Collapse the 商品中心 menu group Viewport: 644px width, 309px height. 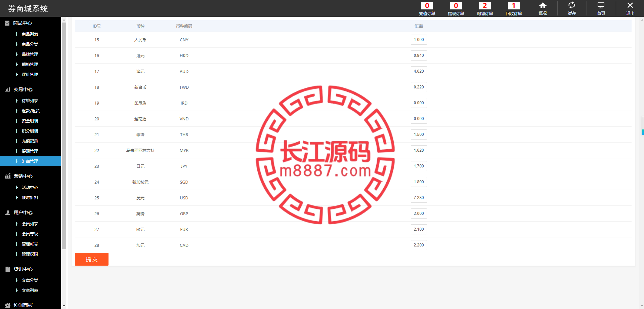tap(23, 23)
